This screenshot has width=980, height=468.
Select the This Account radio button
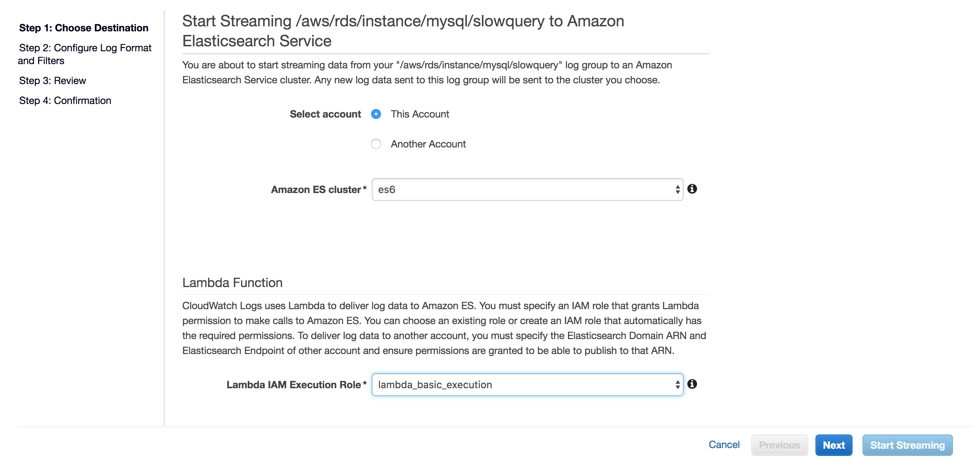(x=376, y=114)
